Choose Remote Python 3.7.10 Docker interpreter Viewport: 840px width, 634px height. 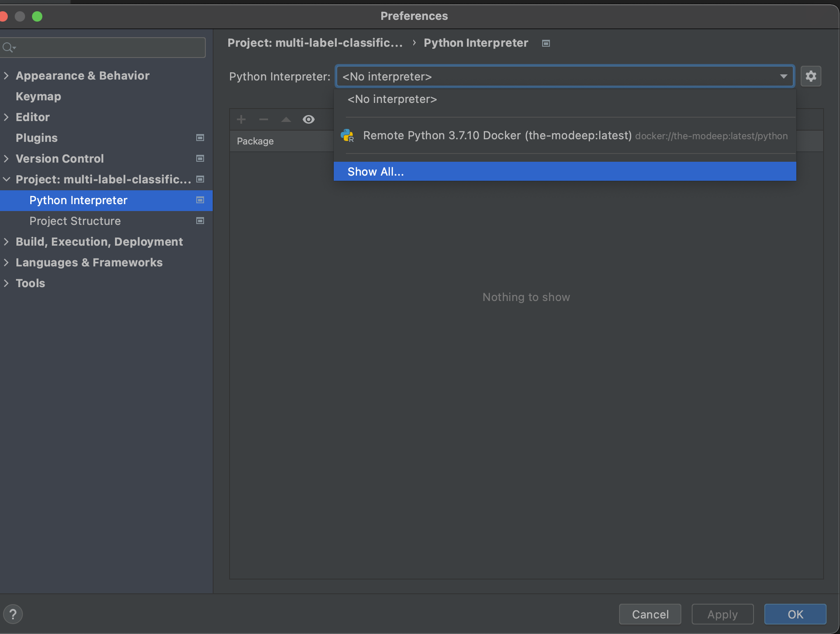click(497, 135)
